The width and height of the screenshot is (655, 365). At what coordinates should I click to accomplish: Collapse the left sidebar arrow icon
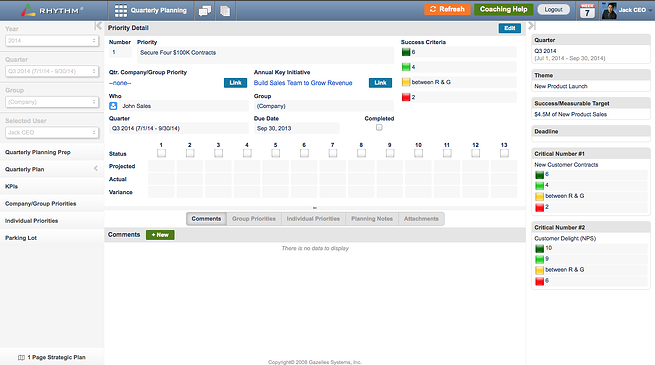tap(98, 26)
